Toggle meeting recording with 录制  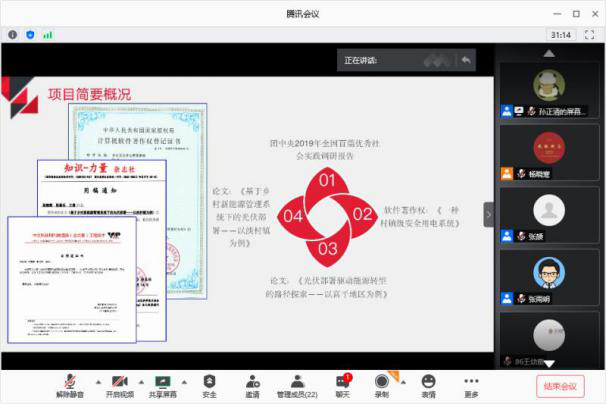[382, 381]
